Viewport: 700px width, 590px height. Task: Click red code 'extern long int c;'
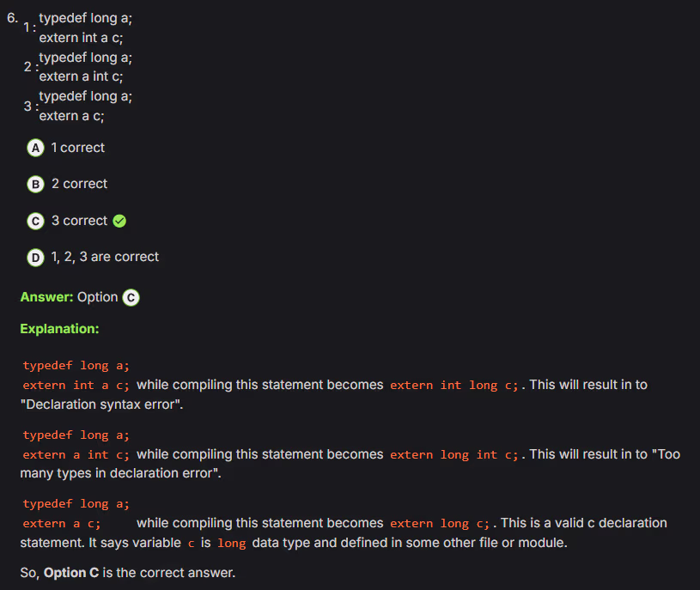454,455
